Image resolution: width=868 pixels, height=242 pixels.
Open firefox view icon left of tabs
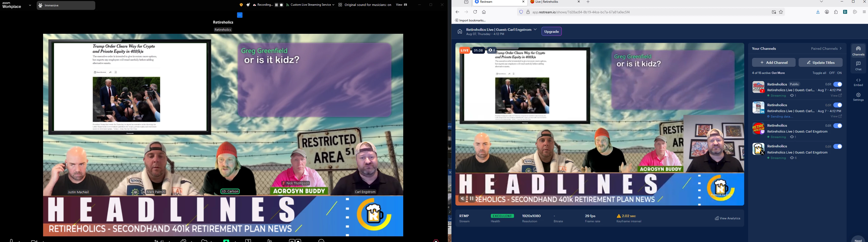(466, 2)
